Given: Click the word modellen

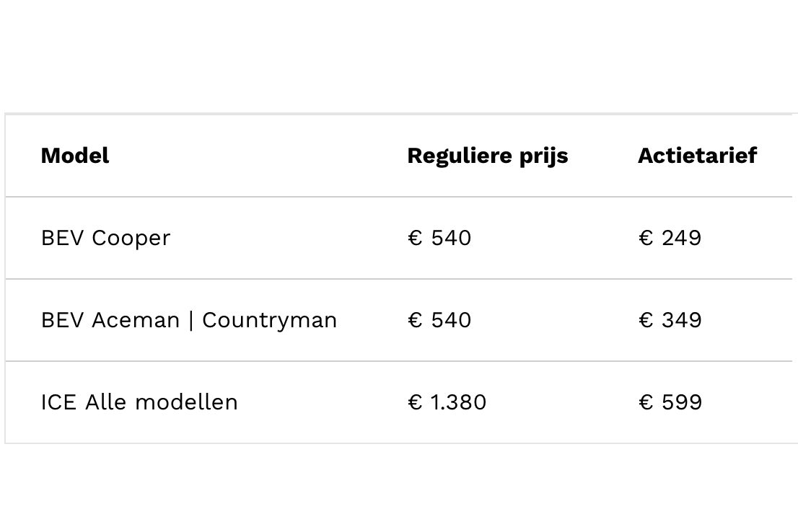Looking at the screenshot, I should (186, 402).
